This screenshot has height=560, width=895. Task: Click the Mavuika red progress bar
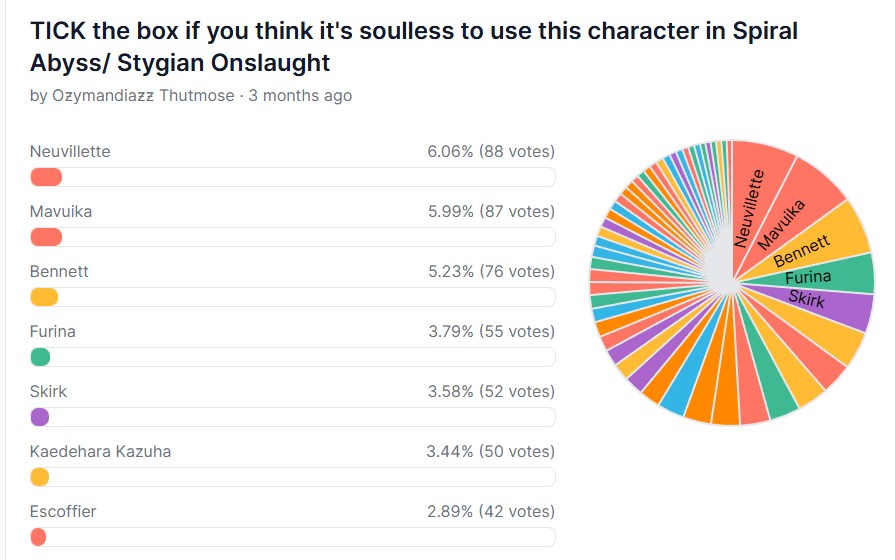coord(46,237)
